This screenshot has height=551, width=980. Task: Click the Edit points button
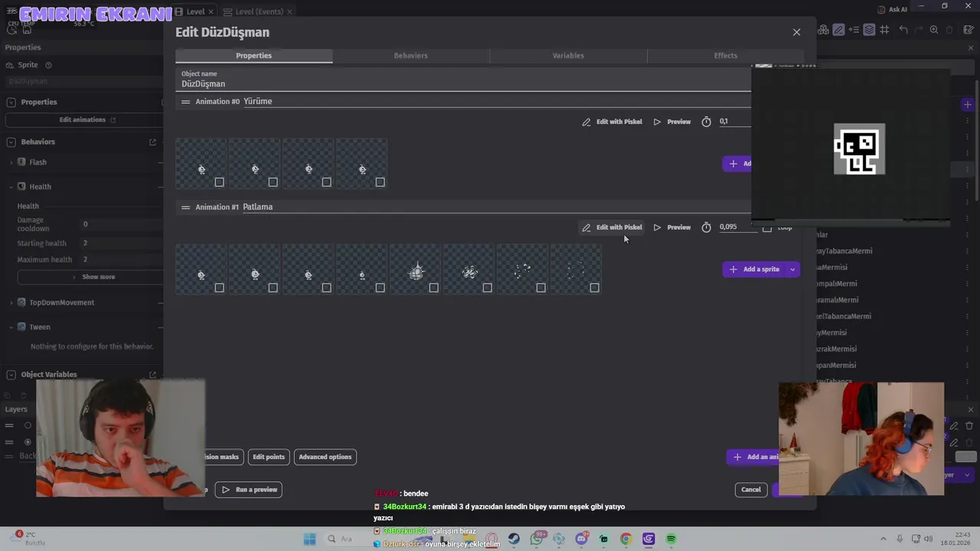pos(269,457)
